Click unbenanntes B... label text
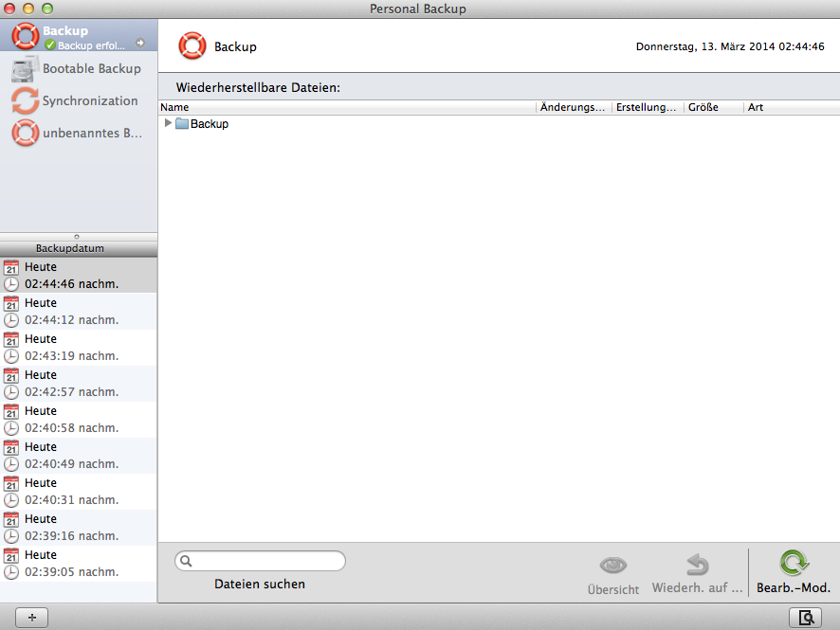 click(92, 133)
